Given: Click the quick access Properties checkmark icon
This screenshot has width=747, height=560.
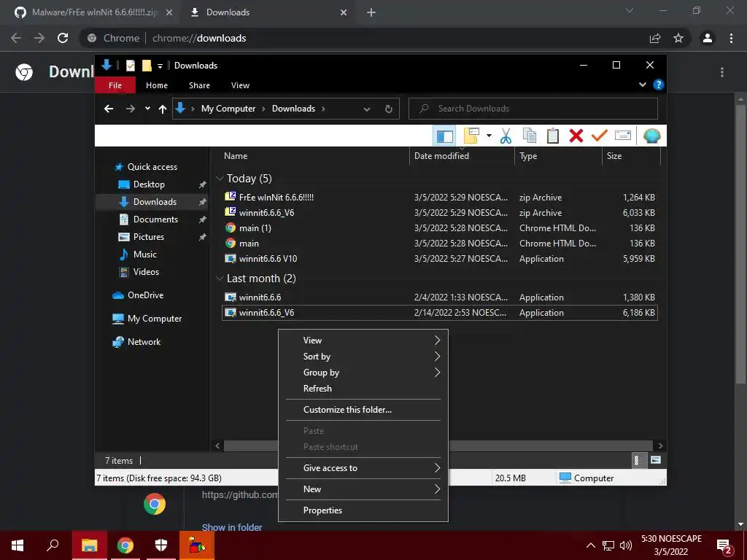Looking at the screenshot, I should coord(130,65).
